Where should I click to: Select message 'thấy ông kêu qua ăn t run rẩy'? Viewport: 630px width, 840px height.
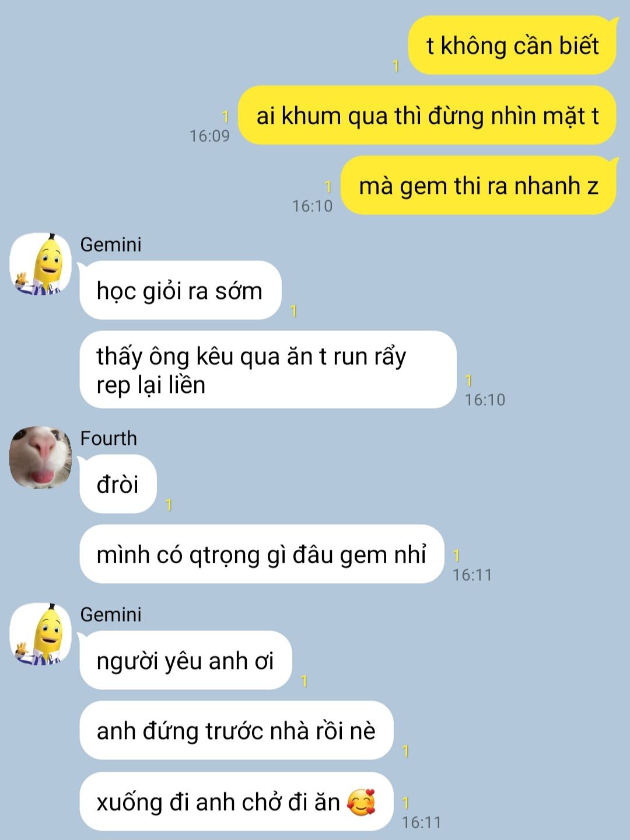point(268,370)
